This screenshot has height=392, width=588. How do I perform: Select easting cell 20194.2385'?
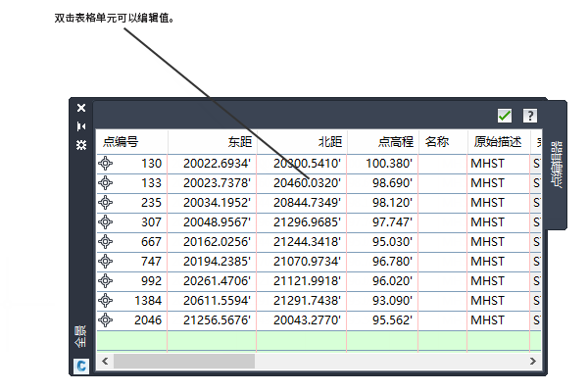click(x=212, y=262)
